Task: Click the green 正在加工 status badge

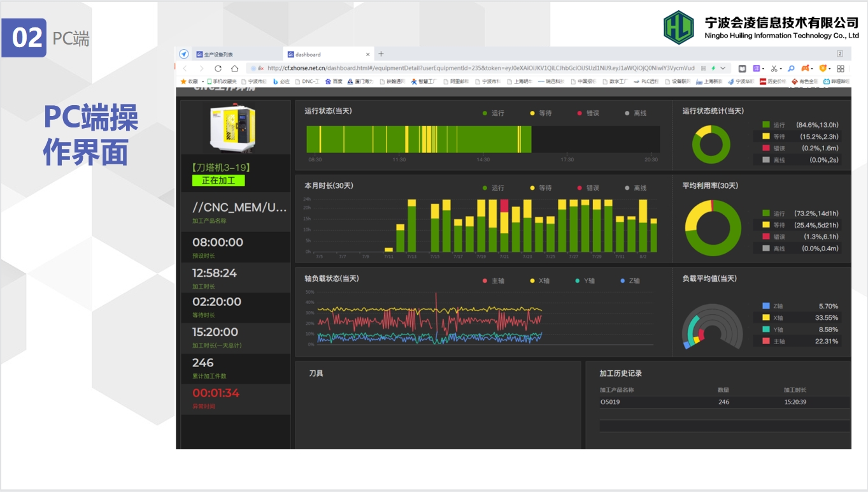Action: (218, 180)
